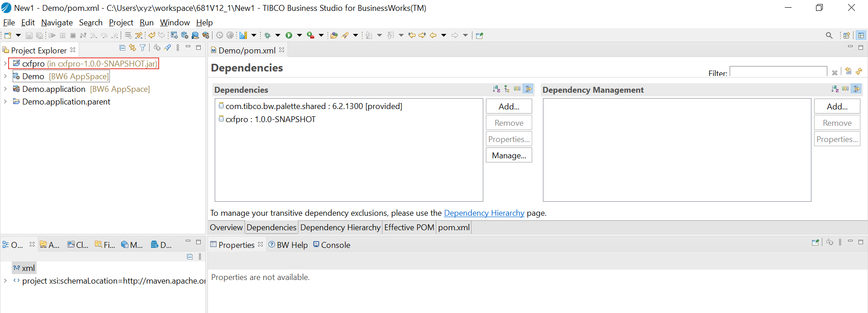Click the Open Perspective icon
Image resolution: width=868 pixels, height=313 pixels.
click(x=847, y=35)
